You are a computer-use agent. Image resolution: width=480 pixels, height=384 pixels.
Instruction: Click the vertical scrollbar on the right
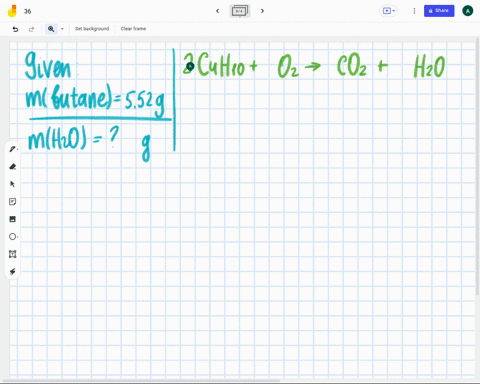tap(478, 167)
